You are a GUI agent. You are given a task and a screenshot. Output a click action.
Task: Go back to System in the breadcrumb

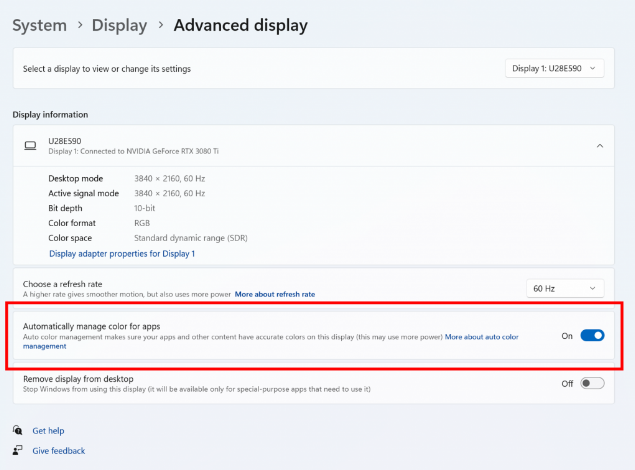click(x=39, y=25)
